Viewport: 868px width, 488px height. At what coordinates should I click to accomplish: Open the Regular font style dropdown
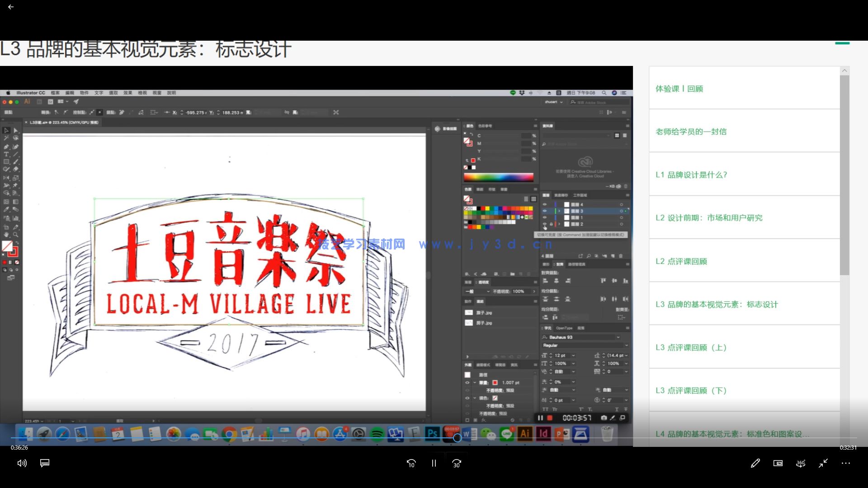(x=626, y=345)
